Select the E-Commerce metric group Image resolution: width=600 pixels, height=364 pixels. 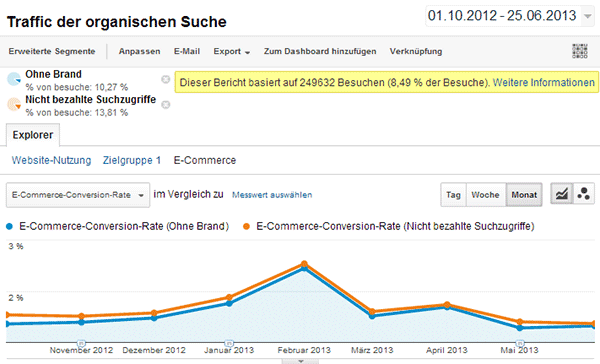[x=205, y=160]
